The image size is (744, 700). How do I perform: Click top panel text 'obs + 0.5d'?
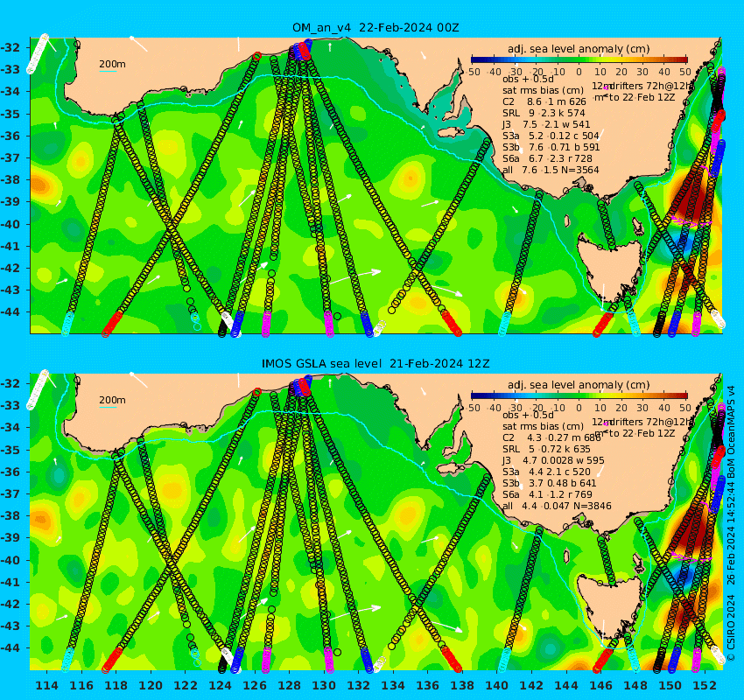[x=528, y=79]
